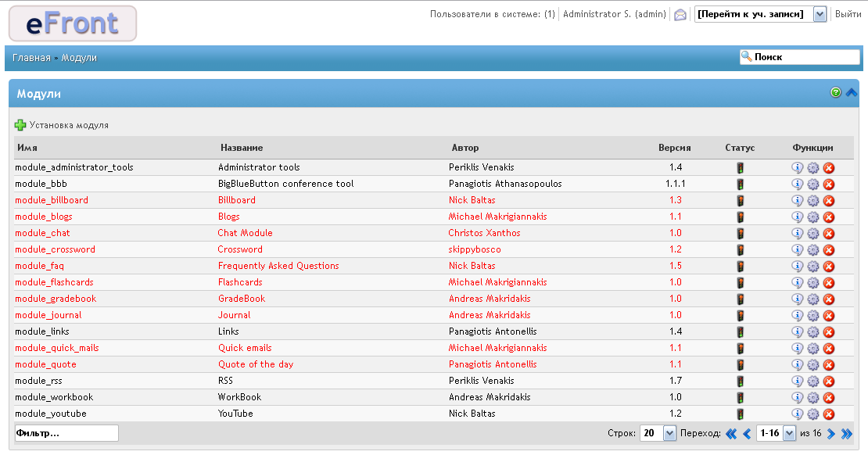Sort by the Автор column header
868x455 pixels.
click(x=465, y=148)
